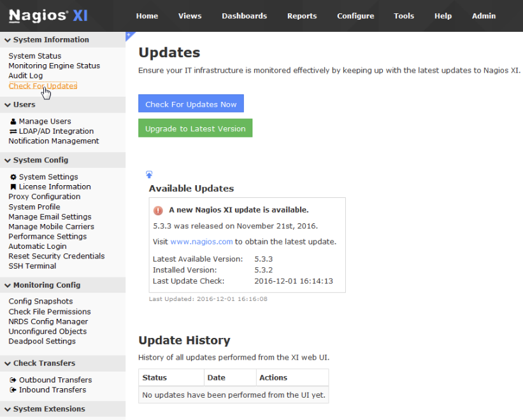Open System Status page
Image resolution: width=523 pixels, height=420 pixels.
[35, 56]
